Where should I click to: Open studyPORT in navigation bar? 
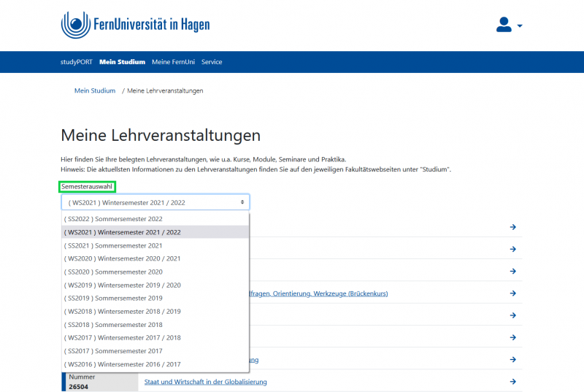pos(77,62)
